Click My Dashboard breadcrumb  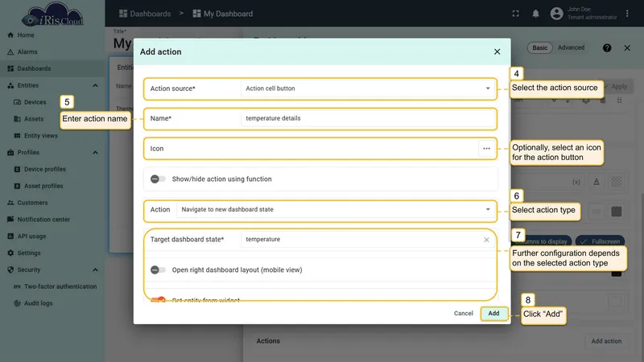[x=223, y=14]
